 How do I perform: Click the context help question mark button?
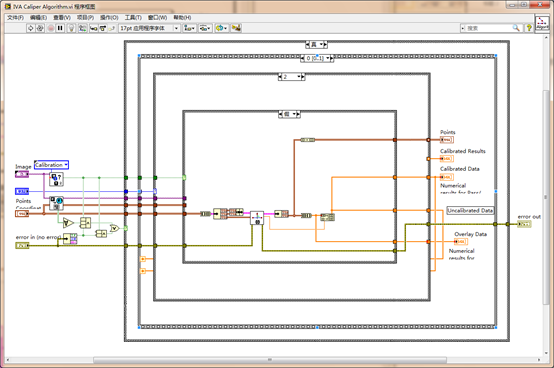(x=529, y=28)
